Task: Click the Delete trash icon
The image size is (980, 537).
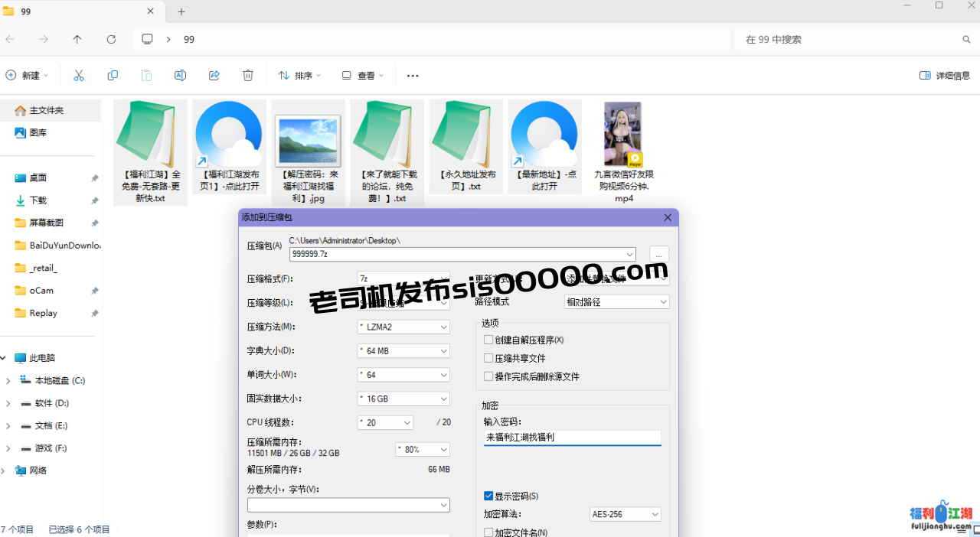Action: [x=247, y=75]
